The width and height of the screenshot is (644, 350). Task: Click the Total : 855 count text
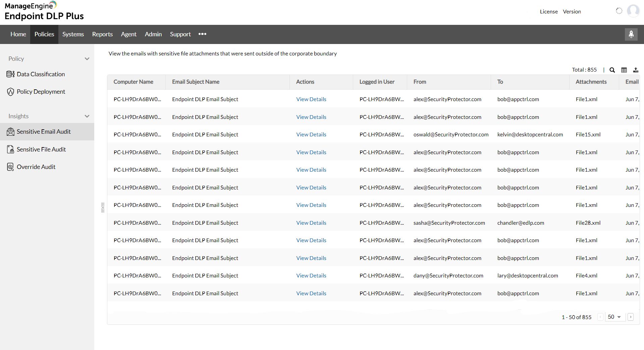[584, 70]
